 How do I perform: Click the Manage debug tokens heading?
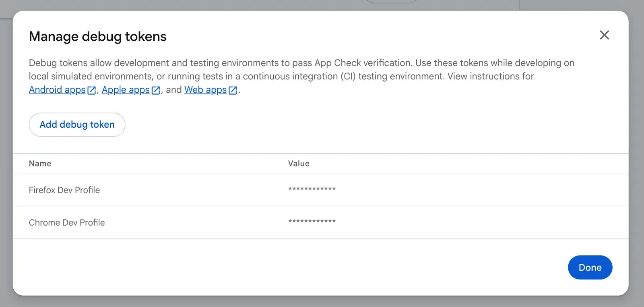pyautogui.click(x=98, y=37)
